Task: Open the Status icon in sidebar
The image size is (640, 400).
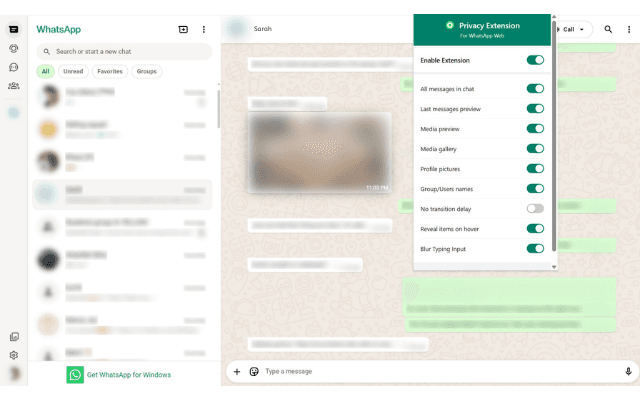Action: pyautogui.click(x=13, y=49)
